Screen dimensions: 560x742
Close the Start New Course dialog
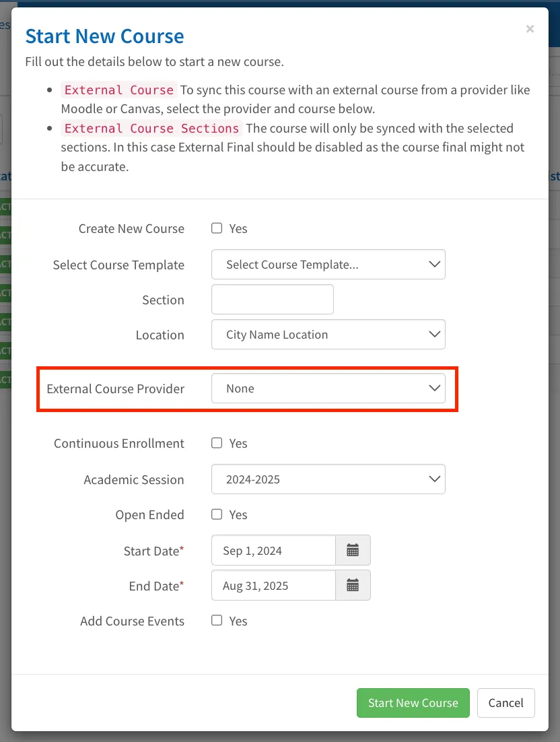pos(530,30)
